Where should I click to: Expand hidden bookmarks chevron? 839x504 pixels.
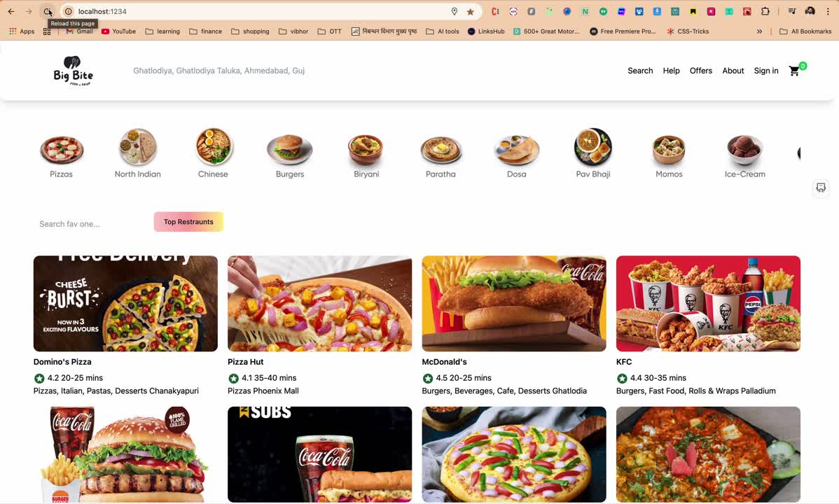(759, 31)
